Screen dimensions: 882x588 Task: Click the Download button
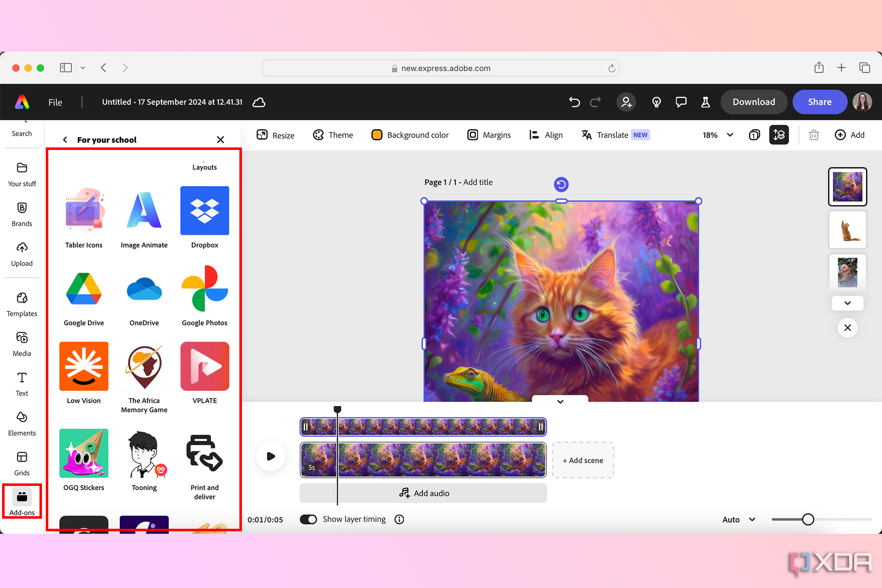pos(754,102)
